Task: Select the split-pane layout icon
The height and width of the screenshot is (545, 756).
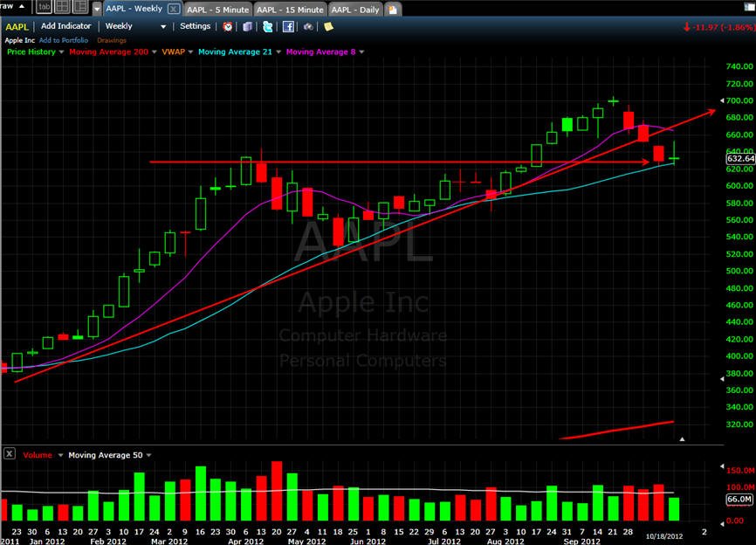Action: pyautogui.click(x=80, y=7)
